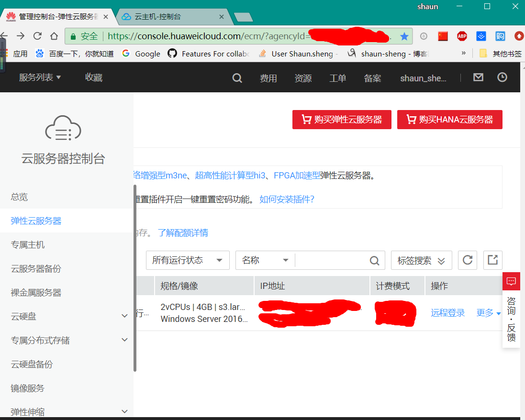Open the 工单 menu
525x420 pixels.
tap(337, 78)
